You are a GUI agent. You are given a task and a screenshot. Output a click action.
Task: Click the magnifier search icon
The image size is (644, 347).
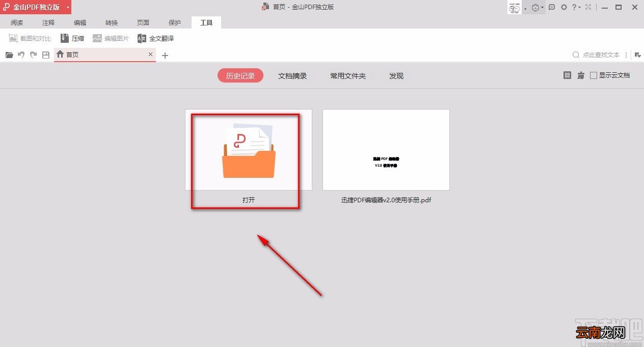point(576,55)
